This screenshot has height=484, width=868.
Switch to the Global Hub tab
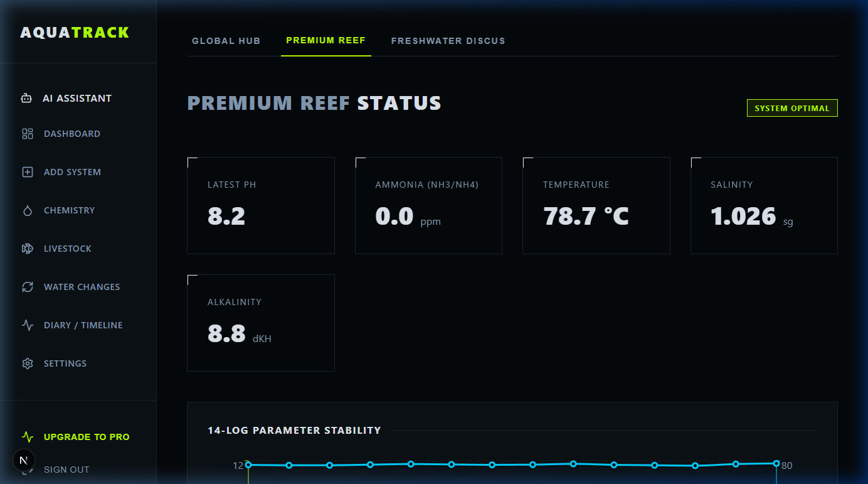[x=226, y=41]
